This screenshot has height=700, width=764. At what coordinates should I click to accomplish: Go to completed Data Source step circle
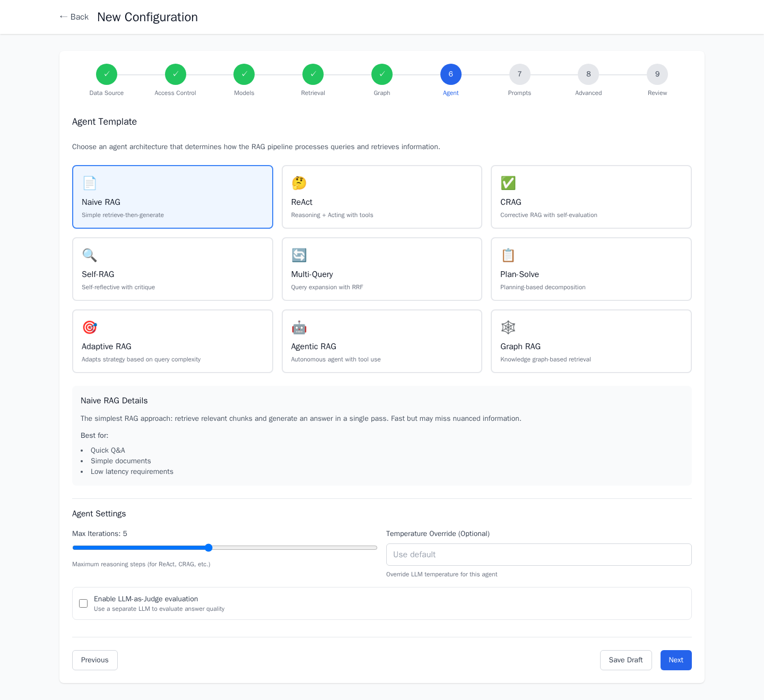point(107,74)
